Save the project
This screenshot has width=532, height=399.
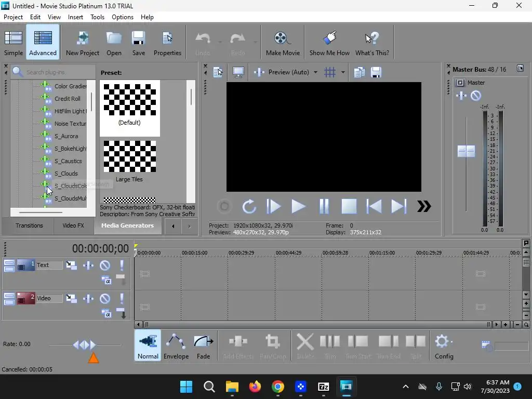pyautogui.click(x=138, y=43)
